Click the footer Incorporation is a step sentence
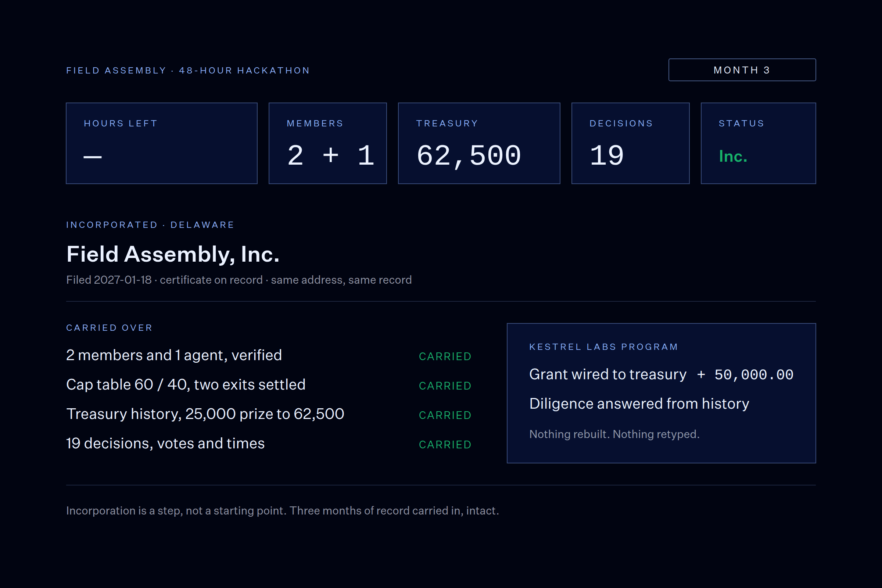Image resolution: width=882 pixels, height=588 pixels. [x=282, y=511]
